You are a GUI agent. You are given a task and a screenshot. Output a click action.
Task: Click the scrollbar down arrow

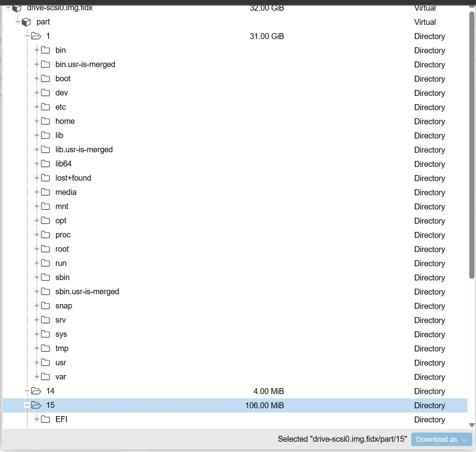(x=472, y=425)
